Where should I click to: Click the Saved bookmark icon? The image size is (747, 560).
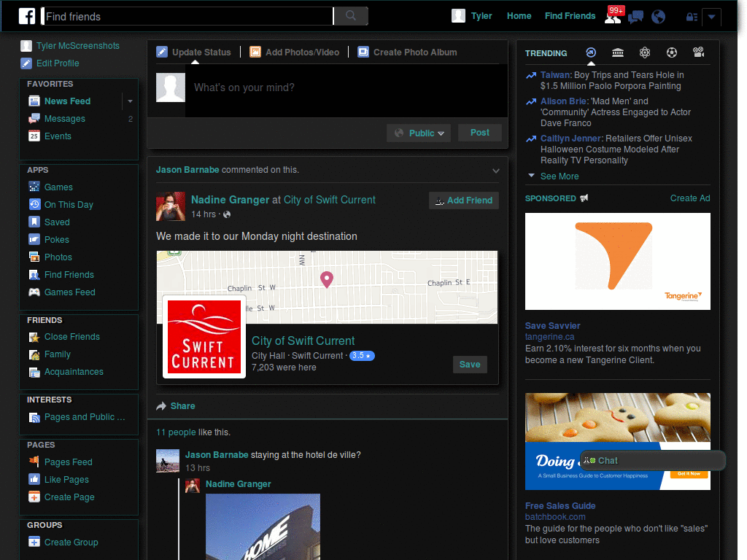34,222
